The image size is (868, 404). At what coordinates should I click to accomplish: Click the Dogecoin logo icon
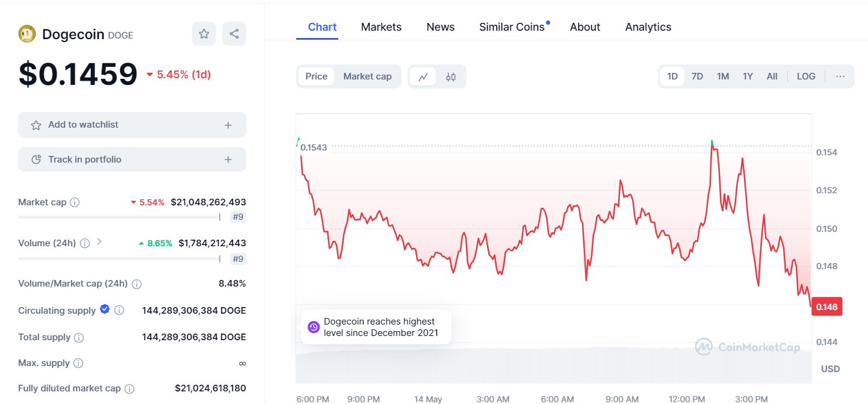pyautogui.click(x=27, y=34)
